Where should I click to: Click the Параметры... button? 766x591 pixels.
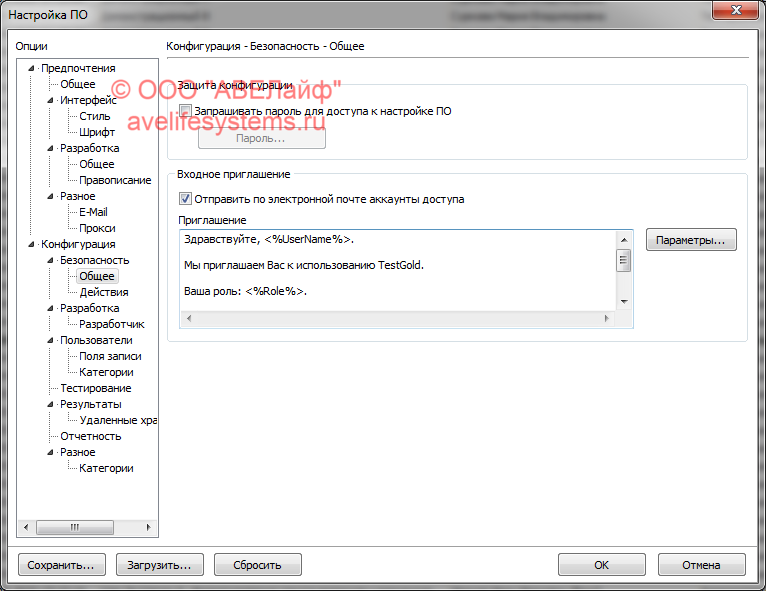click(x=691, y=240)
